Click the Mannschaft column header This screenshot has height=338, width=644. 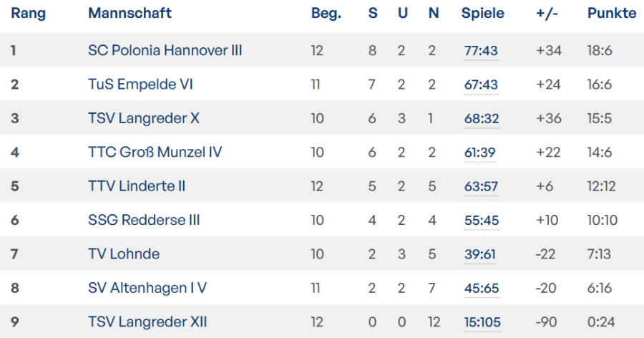coord(130,14)
